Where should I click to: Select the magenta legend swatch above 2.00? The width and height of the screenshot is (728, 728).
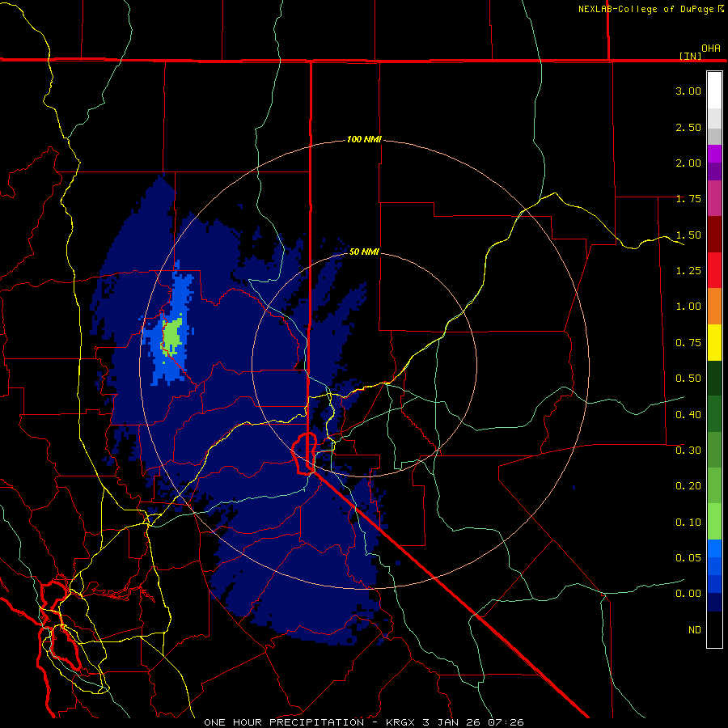click(x=714, y=154)
